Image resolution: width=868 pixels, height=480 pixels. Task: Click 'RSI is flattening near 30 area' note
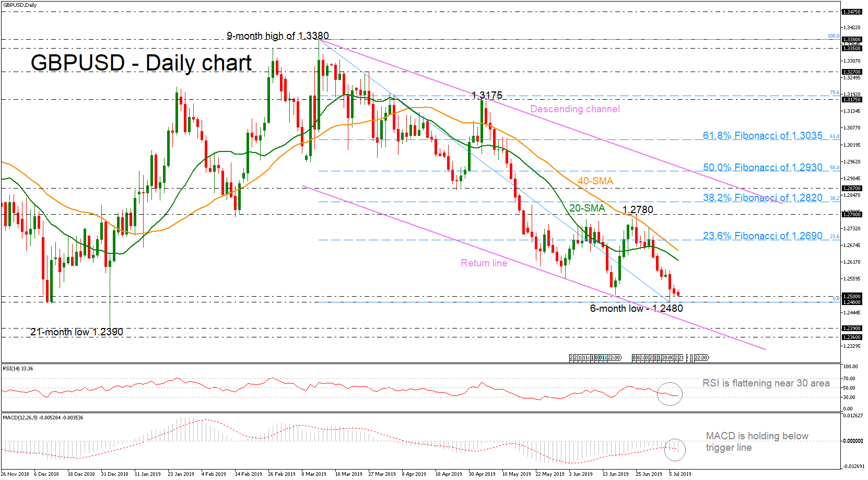pos(766,383)
